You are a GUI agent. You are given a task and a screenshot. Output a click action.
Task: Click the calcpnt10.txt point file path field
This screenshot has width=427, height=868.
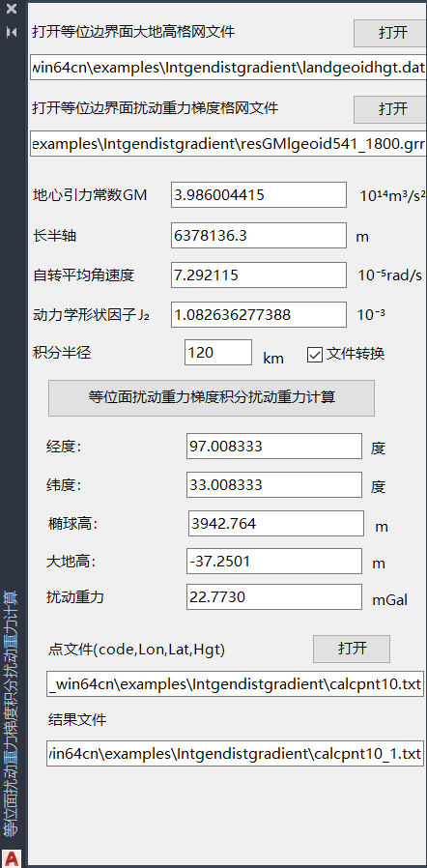[x=235, y=684]
